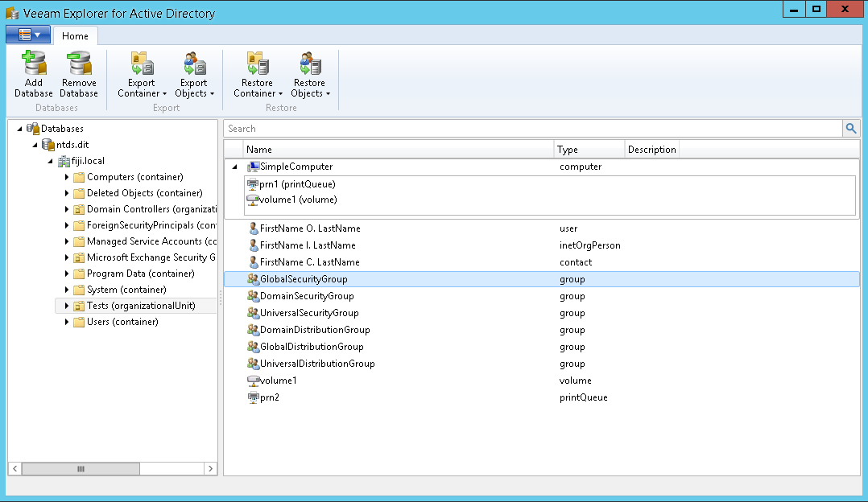
Task: Expand the Computers container node
Action: click(x=68, y=177)
